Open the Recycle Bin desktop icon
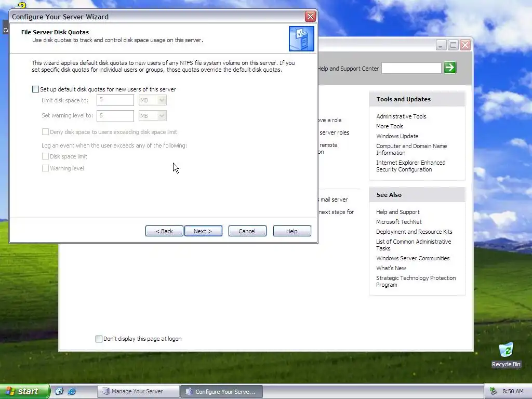 [x=506, y=354]
